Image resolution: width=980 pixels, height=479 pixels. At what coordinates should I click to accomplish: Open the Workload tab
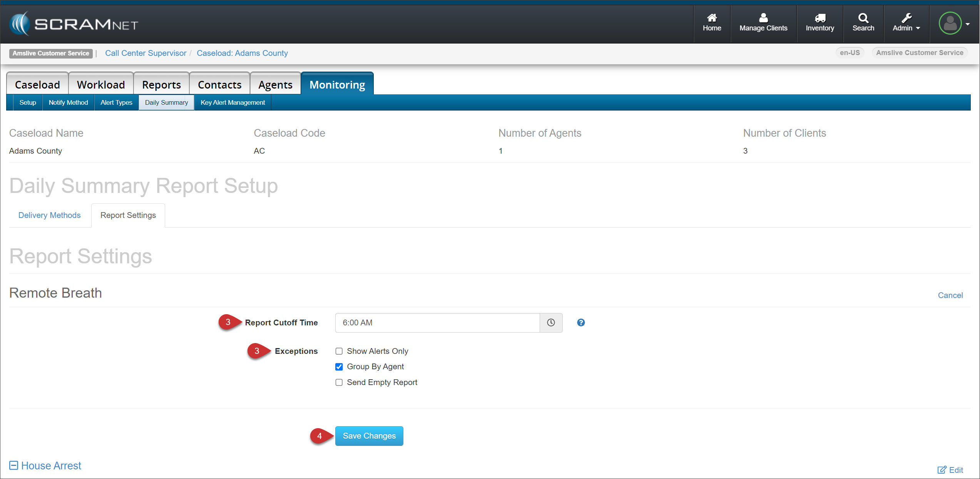click(101, 85)
